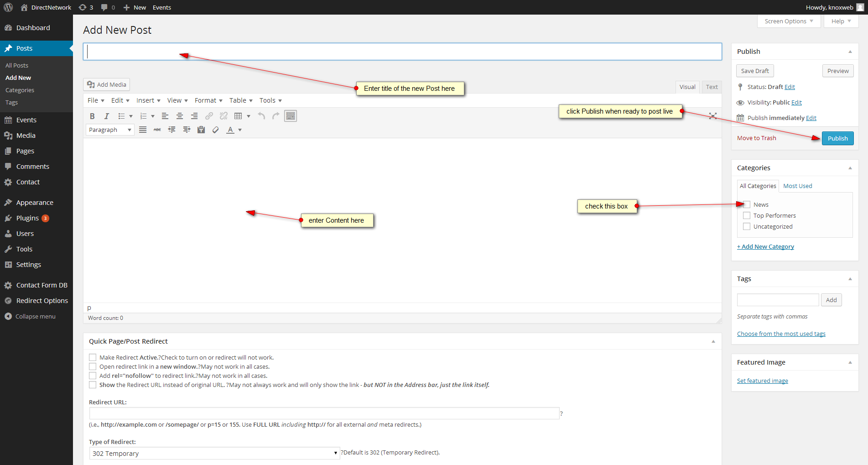Apply italic formatting
Screen dimensions: 868x465
(x=107, y=116)
